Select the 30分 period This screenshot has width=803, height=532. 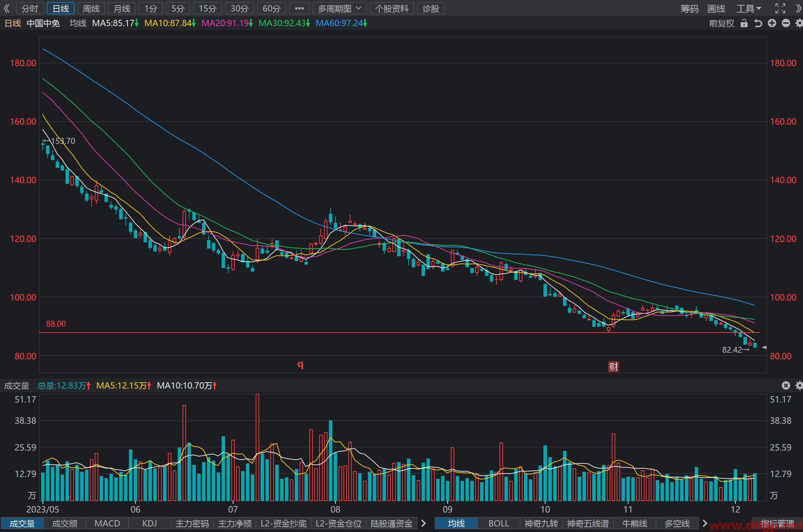(x=240, y=8)
